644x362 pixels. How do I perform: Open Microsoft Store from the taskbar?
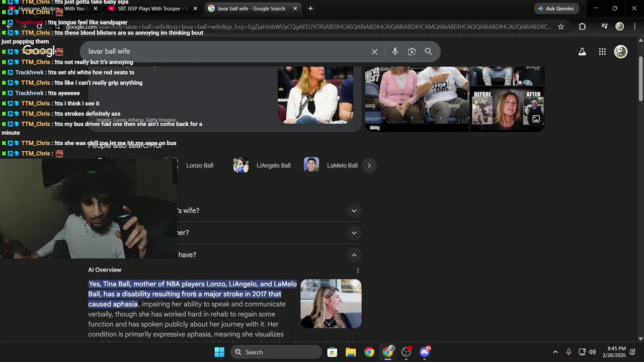(332, 352)
